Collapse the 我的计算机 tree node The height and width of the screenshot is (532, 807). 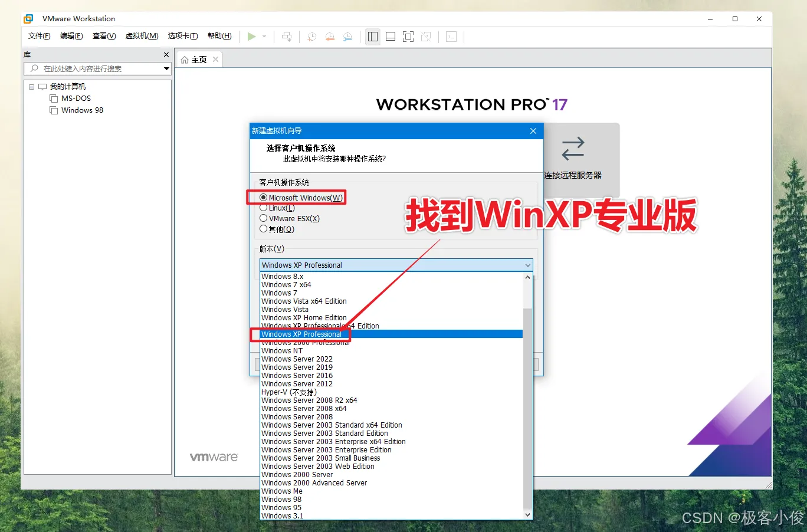tap(32, 87)
